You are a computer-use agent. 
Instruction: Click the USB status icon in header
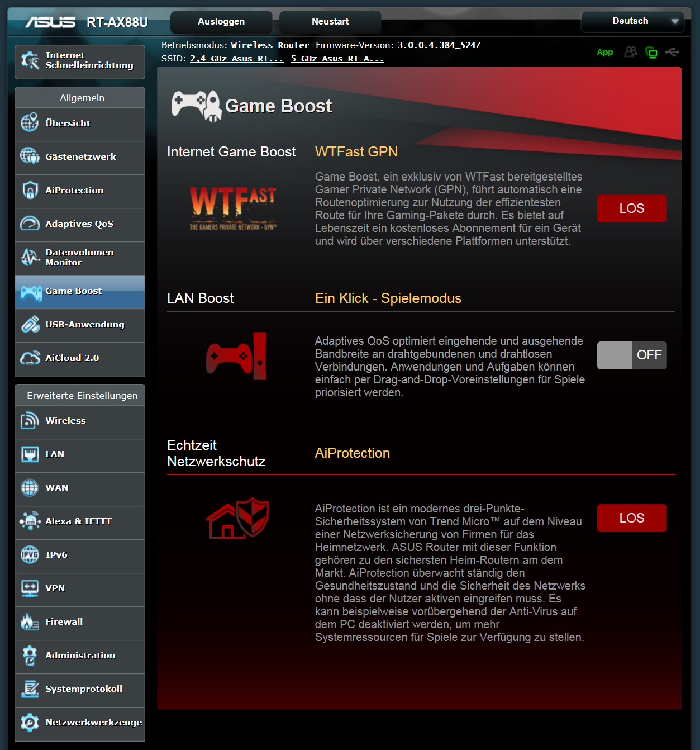pyautogui.click(x=672, y=52)
